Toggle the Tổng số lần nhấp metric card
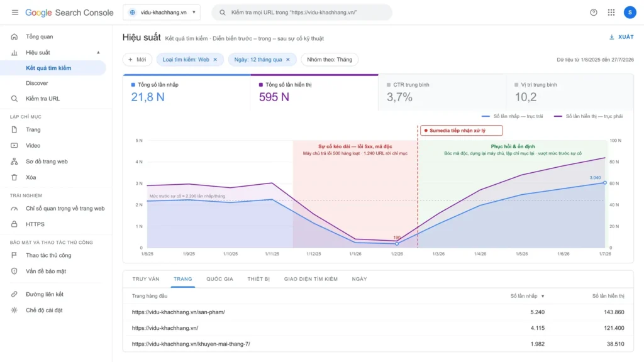Viewport: 644px width, 362px height. (x=186, y=92)
